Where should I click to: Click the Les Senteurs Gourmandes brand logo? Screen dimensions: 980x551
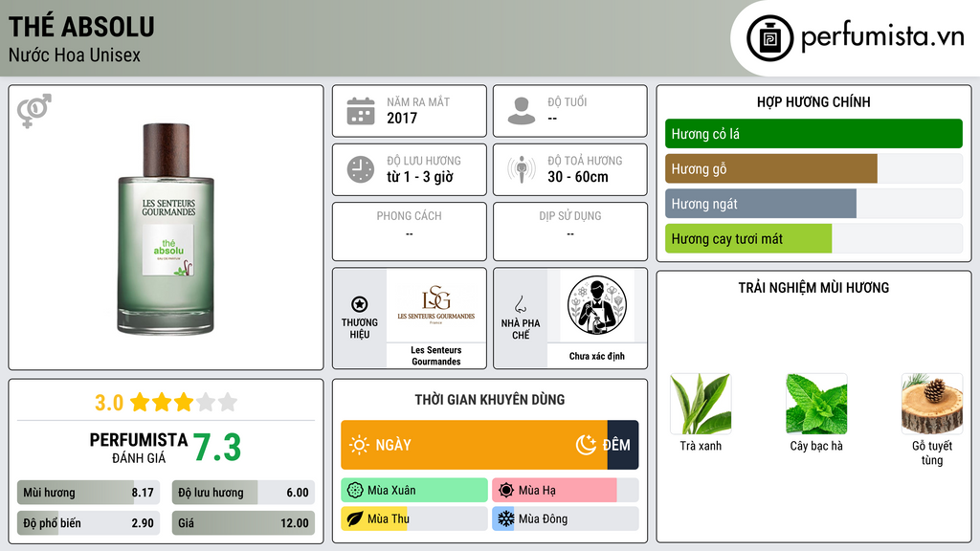pyautogui.click(x=436, y=305)
